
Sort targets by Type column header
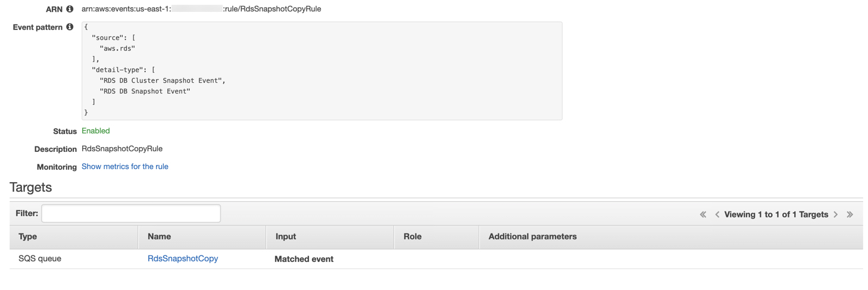click(28, 236)
